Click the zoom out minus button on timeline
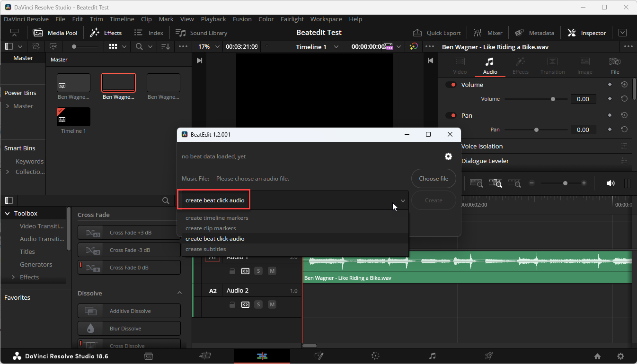The image size is (637, 364). [x=532, y=183]
